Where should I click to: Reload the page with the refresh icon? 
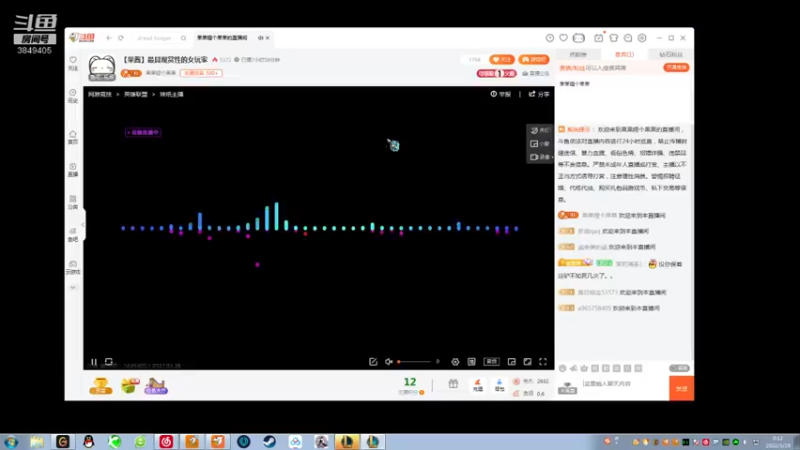[121, 38]
